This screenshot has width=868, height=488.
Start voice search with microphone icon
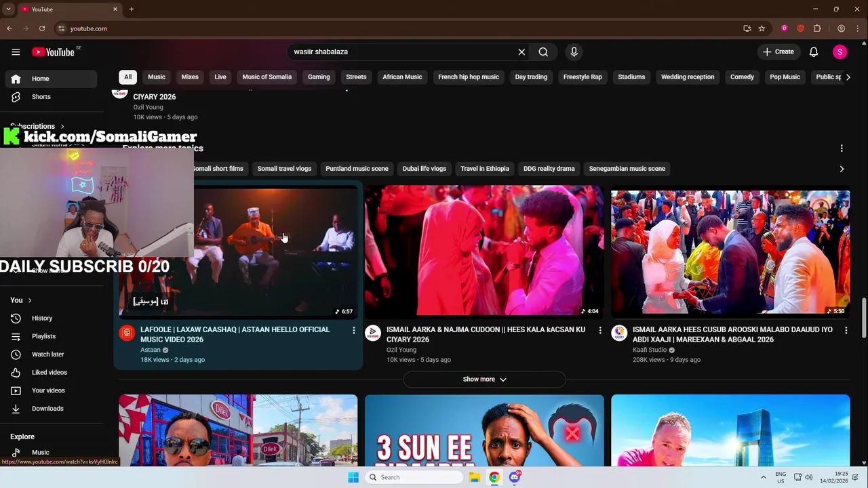click(x=574, y=52)
